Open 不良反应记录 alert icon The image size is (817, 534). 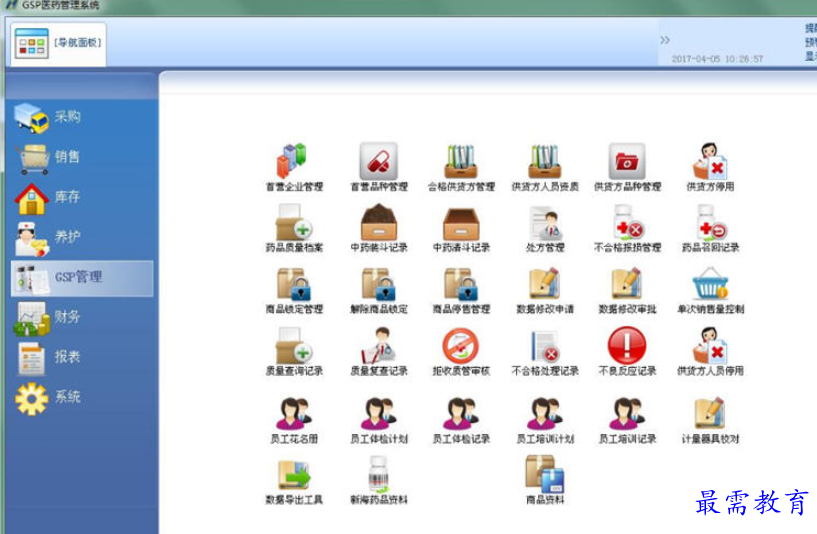(x=627, y=345)
